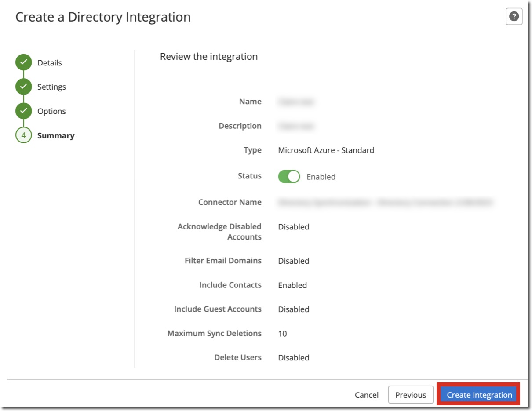Click the Delete Users Disabled value
Image resolution: width=532 pixels, height=411 pixels.
294,357
